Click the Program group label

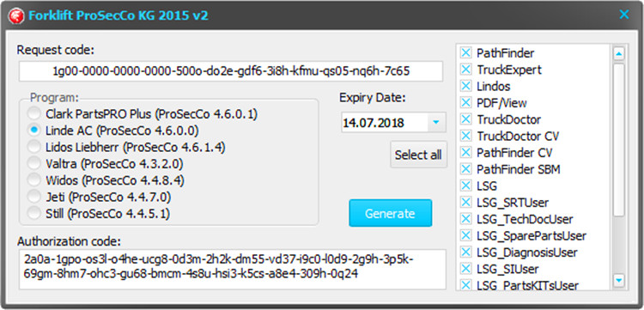click(55, 99)
